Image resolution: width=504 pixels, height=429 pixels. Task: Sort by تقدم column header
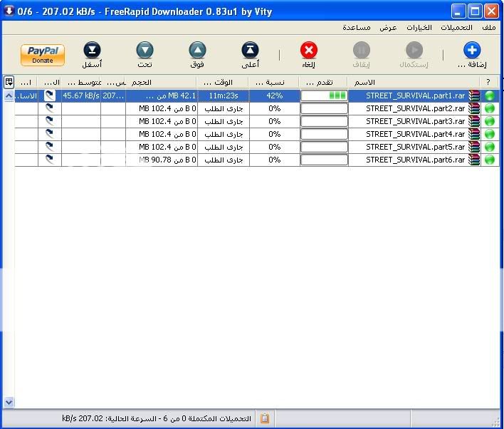click(x=323, y=83)
